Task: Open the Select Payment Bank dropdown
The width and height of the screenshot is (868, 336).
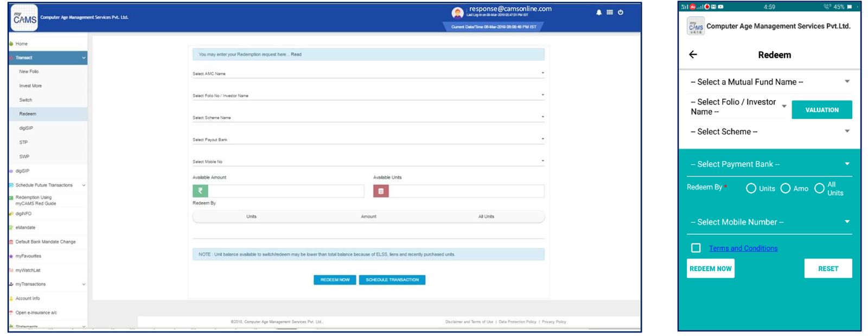Action: click(769, 164)
